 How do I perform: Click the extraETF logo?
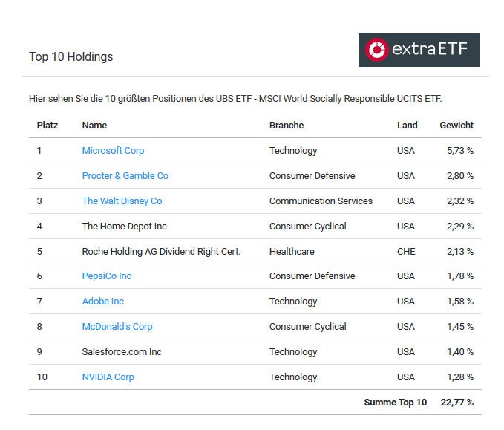click(419, 50)
